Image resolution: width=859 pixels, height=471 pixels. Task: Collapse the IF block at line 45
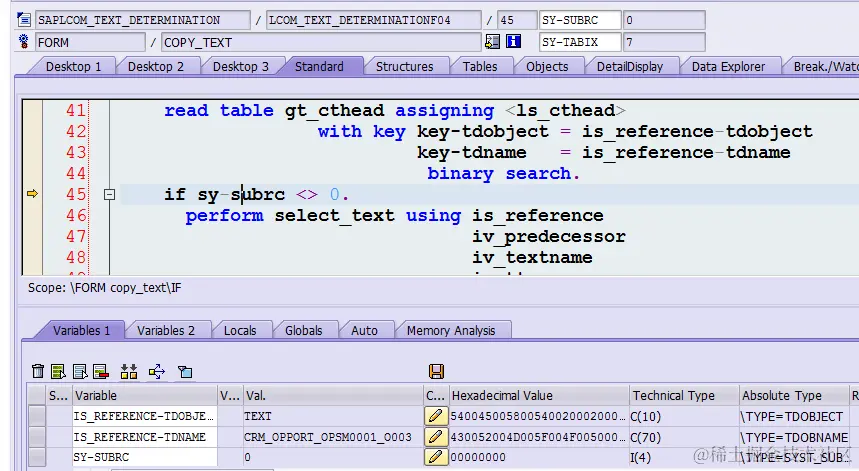pyautogui.click(x=110, y=194)
